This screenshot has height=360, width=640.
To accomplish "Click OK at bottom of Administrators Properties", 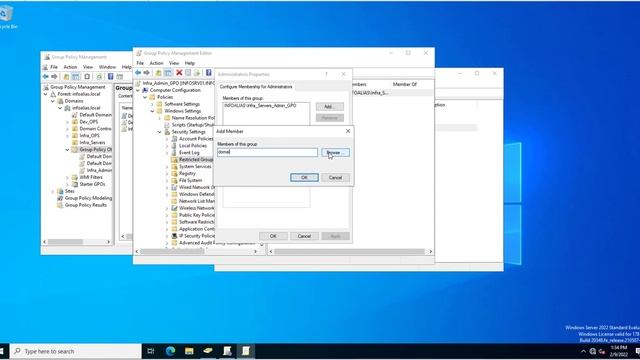I will [x=273, y=236].
